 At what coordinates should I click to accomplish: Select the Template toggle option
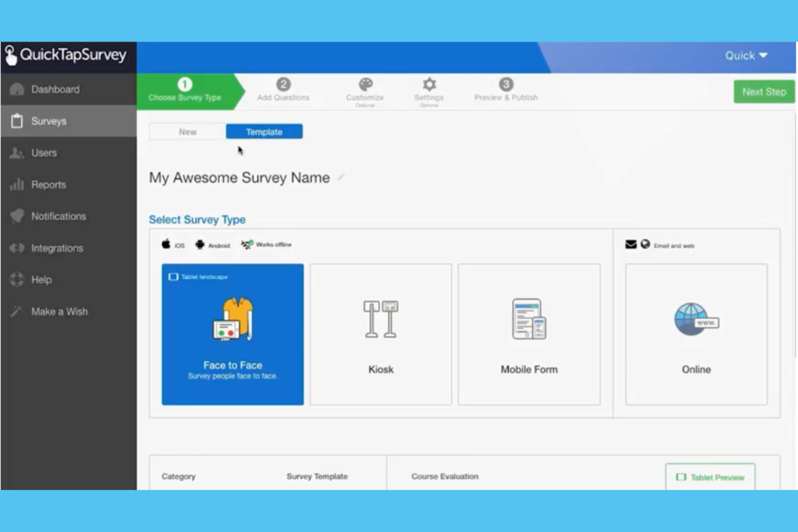[x=264, y=132]
